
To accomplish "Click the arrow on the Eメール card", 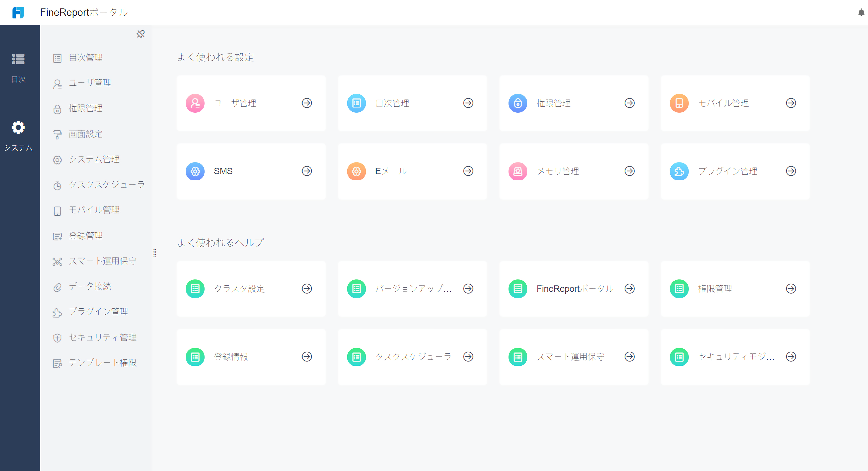I will coord(468,171).
